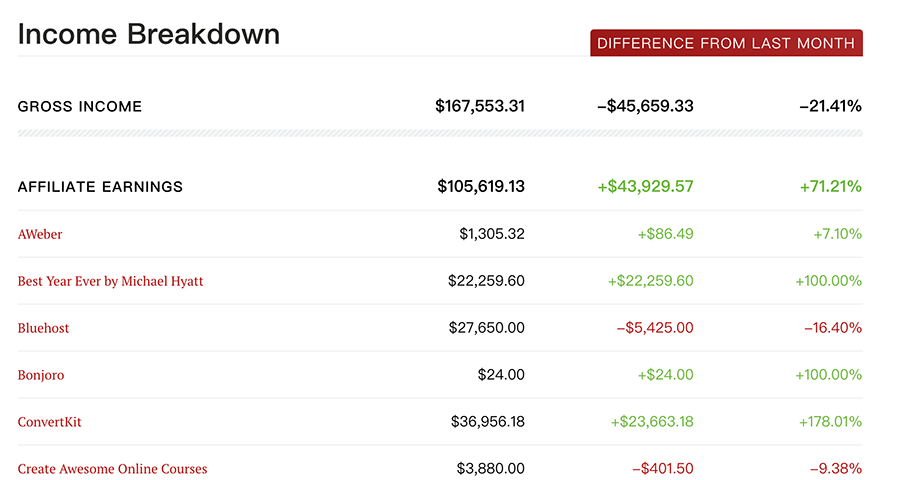Click AWeber's +$86.49 difference amount
This screenshot has width=900, height=480.
[x=665, y=234]
